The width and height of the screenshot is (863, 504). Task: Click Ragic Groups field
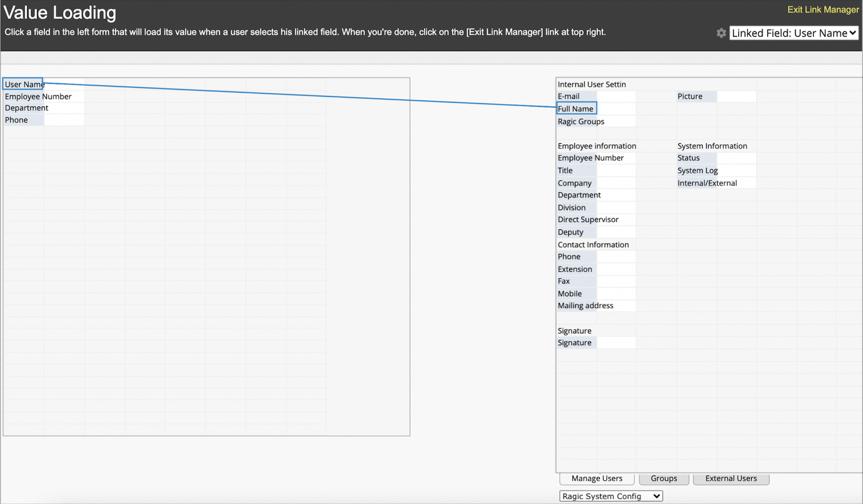581,122
